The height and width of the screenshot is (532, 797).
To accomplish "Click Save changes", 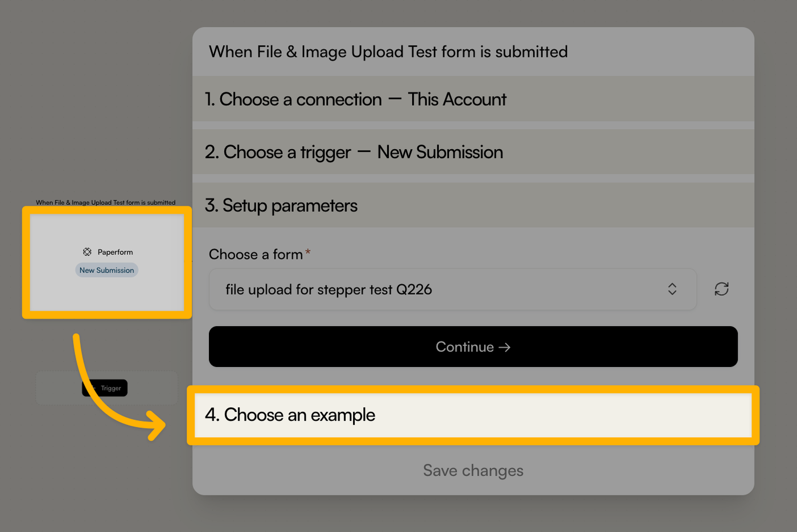I will point(473,471).
